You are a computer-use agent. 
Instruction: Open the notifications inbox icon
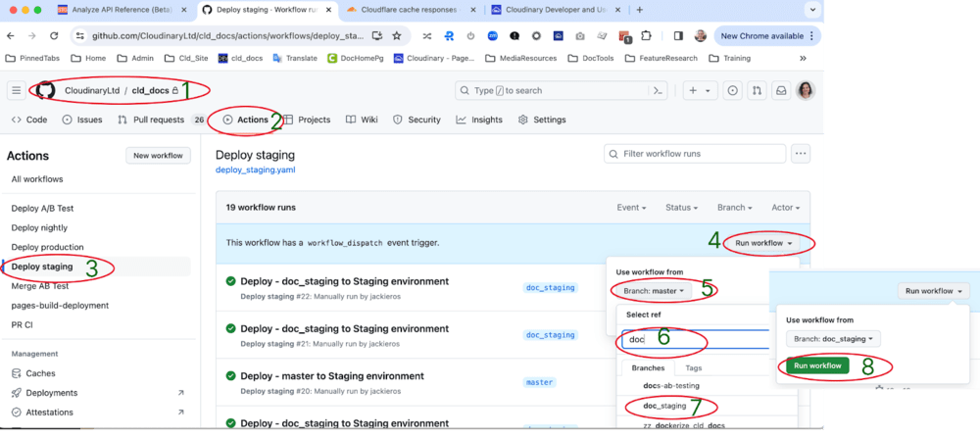pyautogui.click(x=781, y=91)
